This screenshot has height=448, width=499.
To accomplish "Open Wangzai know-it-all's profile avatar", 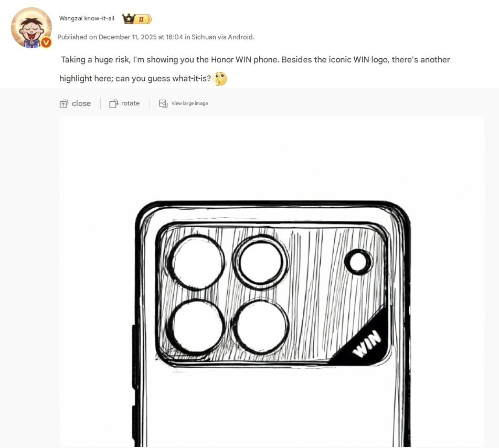I will [31, 28].
